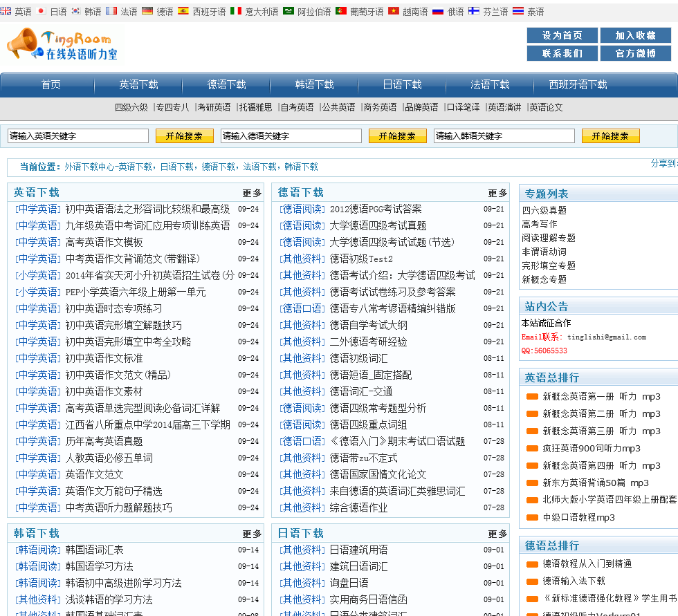Select the France flag icon for 法语
Viewport: 678px width, 616px height.
[111, 11]
